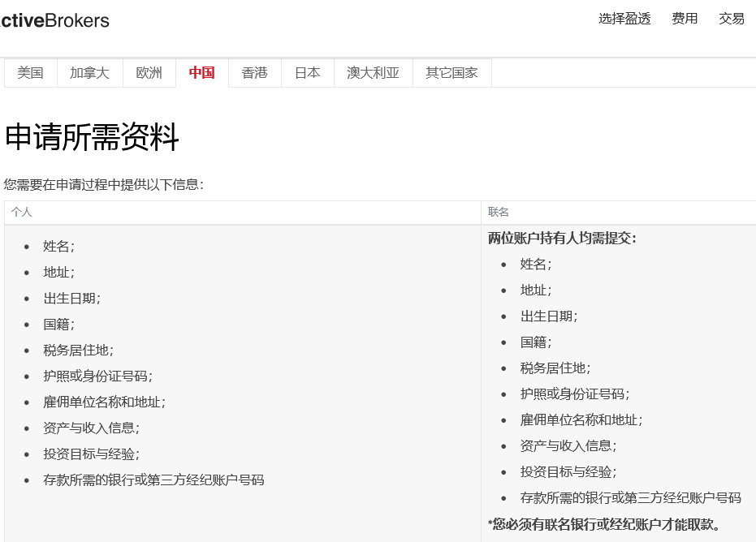Open the 交易 menu
Image resolution: width=756 pixels, height=542 pixels.
click(x=732, y=19)
